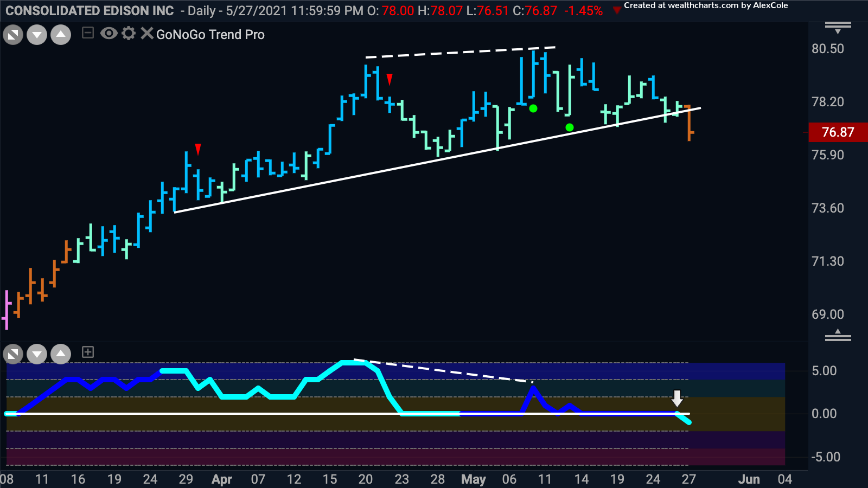Click the current price tag 76.87
This screenshot has width=868, height=488.
[x=838, y=132]
